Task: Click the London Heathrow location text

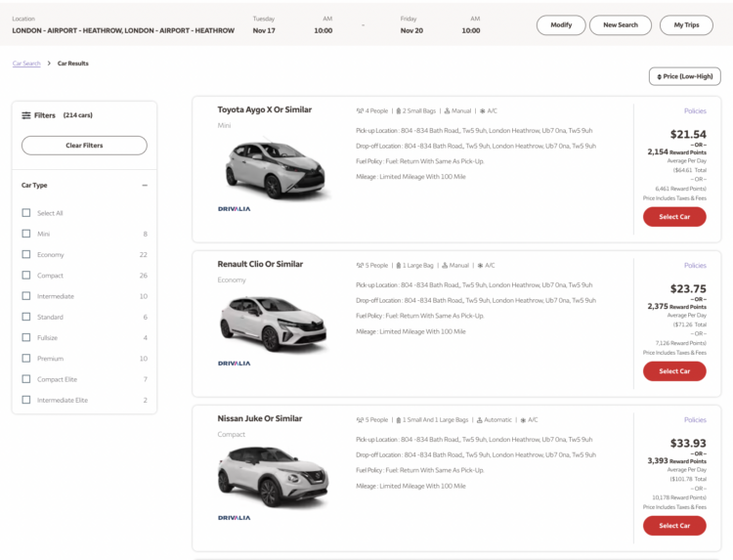Action: (x=123, y=31)
